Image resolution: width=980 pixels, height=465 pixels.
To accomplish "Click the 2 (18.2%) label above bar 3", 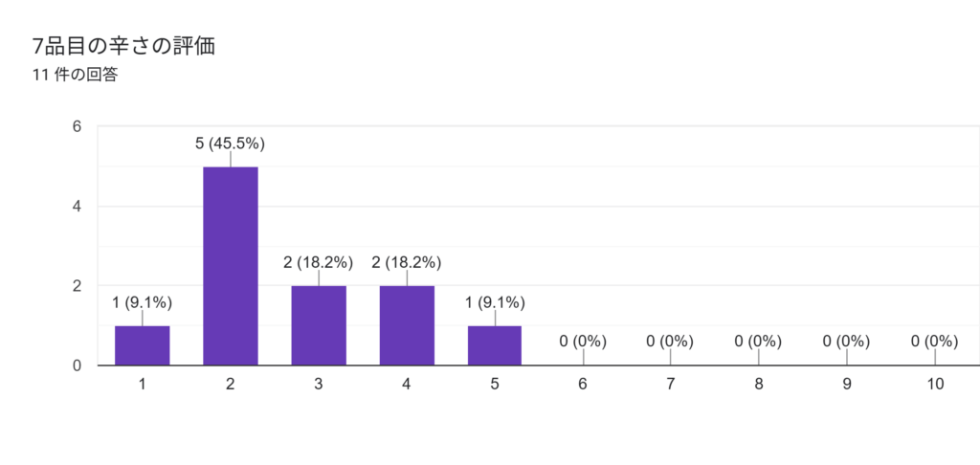I will pos(319,262).
